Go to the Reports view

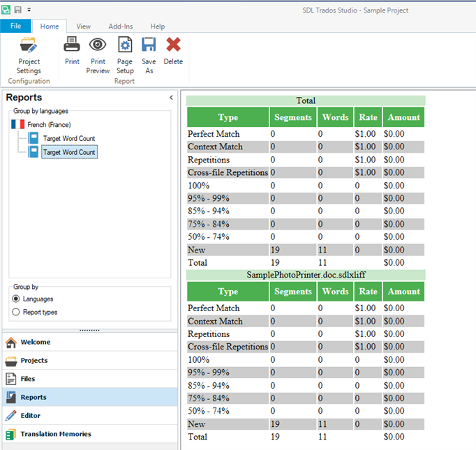90,397
